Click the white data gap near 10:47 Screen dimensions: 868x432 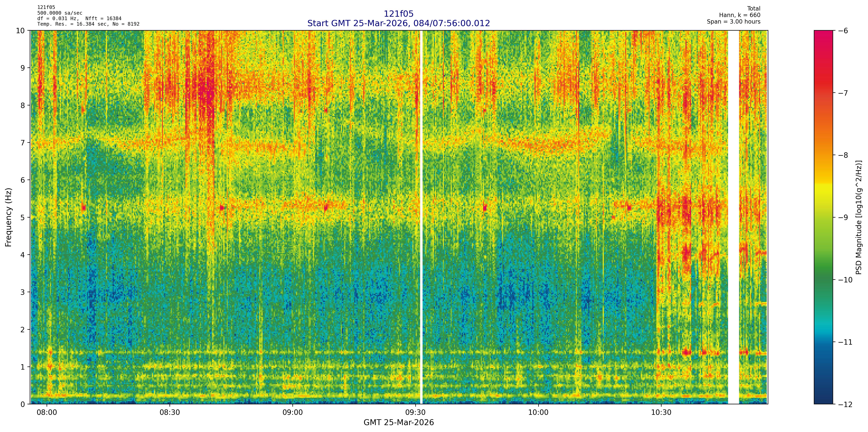pyautogui.click(x=733, y=217)
